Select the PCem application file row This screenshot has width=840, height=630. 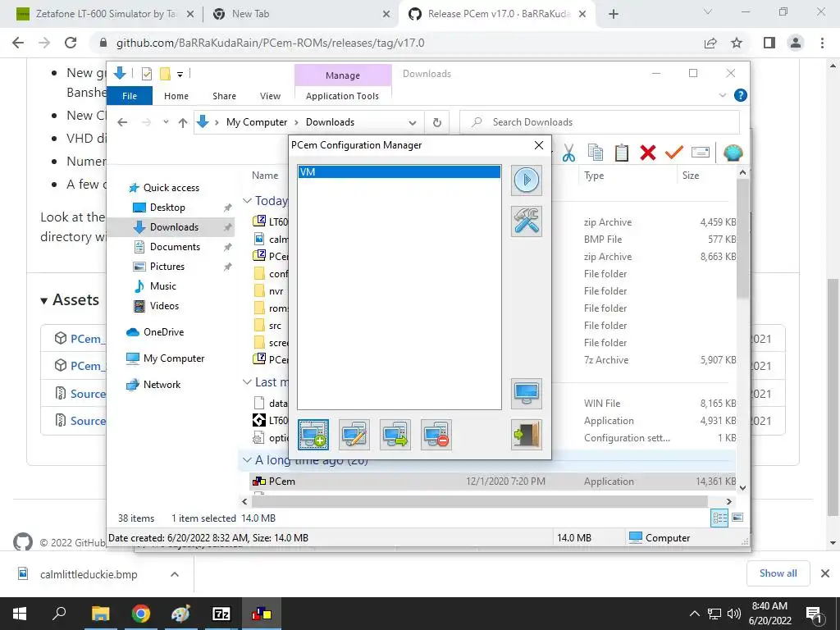click(x=492, y=481)
